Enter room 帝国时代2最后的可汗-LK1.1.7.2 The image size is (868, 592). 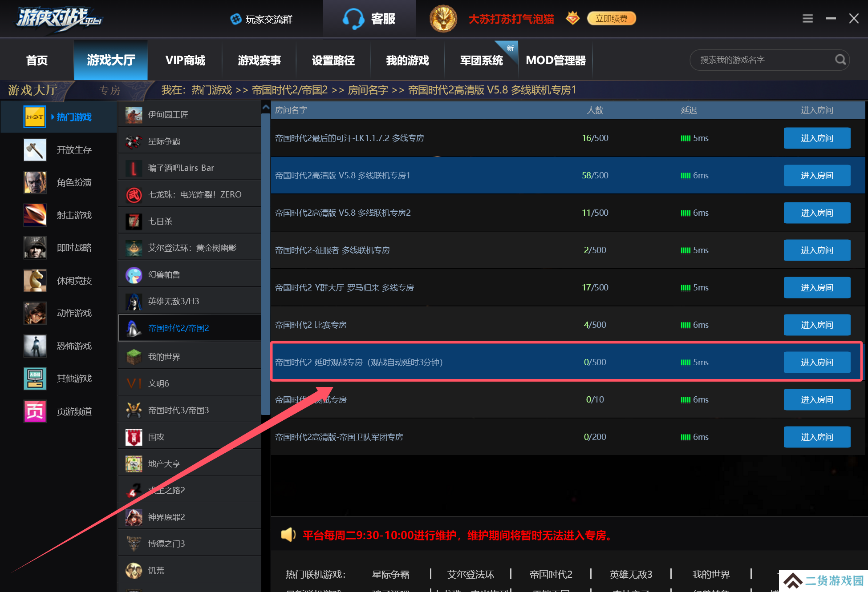[817, 138]
